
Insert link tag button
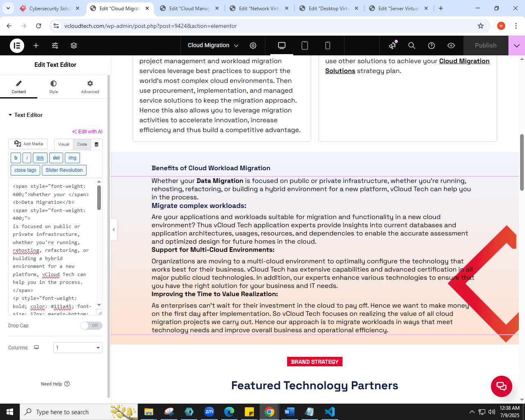click(40, 158)
